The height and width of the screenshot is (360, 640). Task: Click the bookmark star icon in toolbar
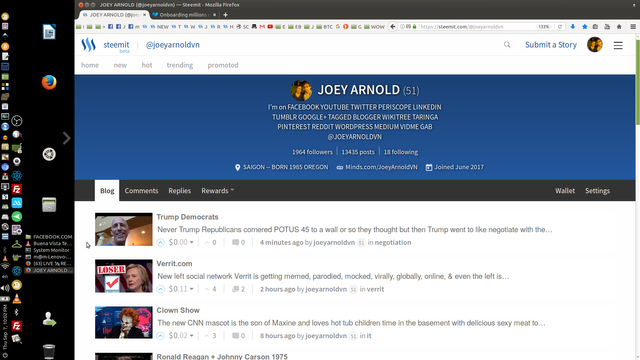(x=584, y=27)
